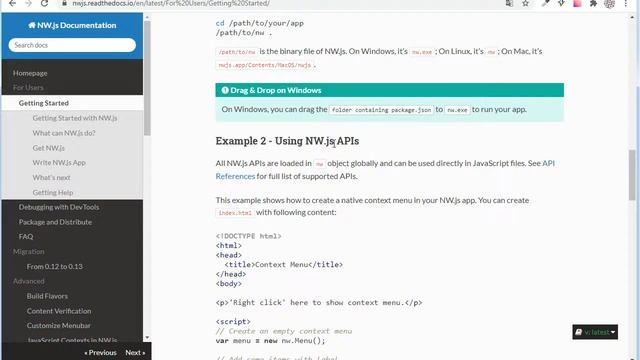Click the 'folder containing package.json' code text

381,110
